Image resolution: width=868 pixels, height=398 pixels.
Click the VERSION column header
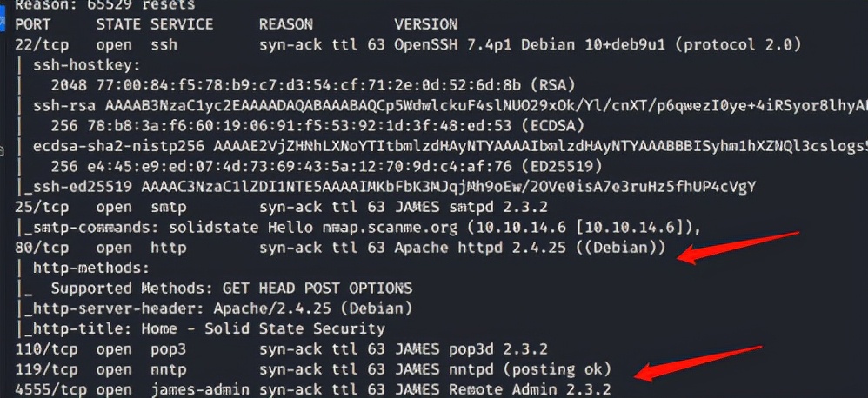(x=427, y=24)
